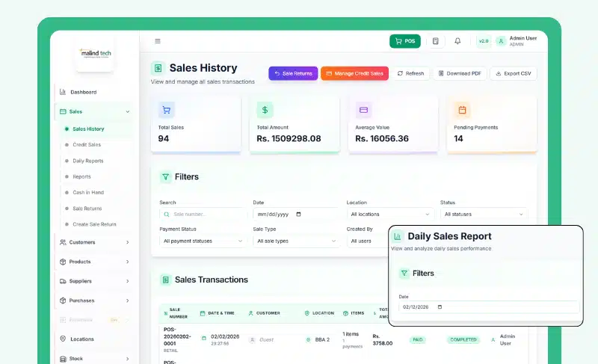Screen dimensions: 598x364
Task: Click sale number POS-20260202-0001
Action: click(177, 336)
